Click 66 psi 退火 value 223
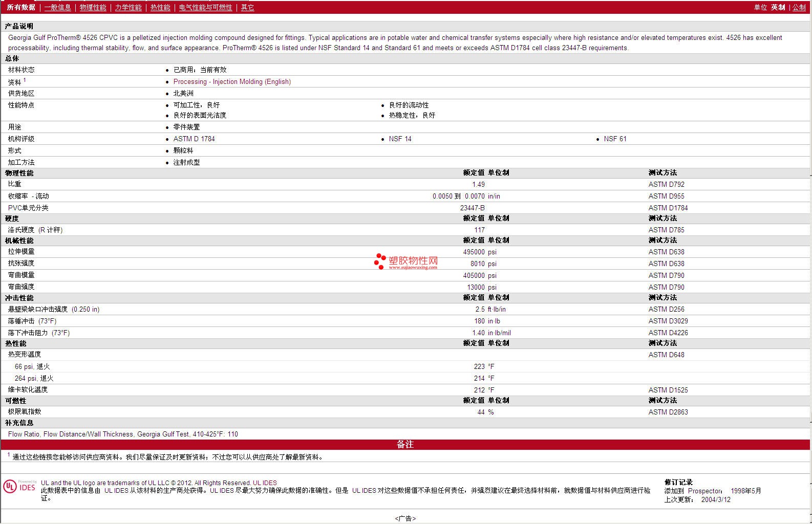 point(479,366)
